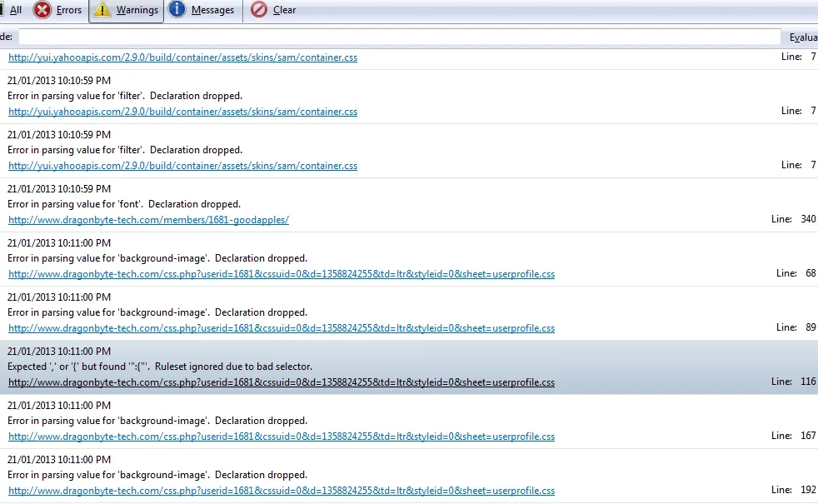The height and width of the screenshot is (504, 818).
Task: Show All console entries
Action: click(x=12, y=10)
